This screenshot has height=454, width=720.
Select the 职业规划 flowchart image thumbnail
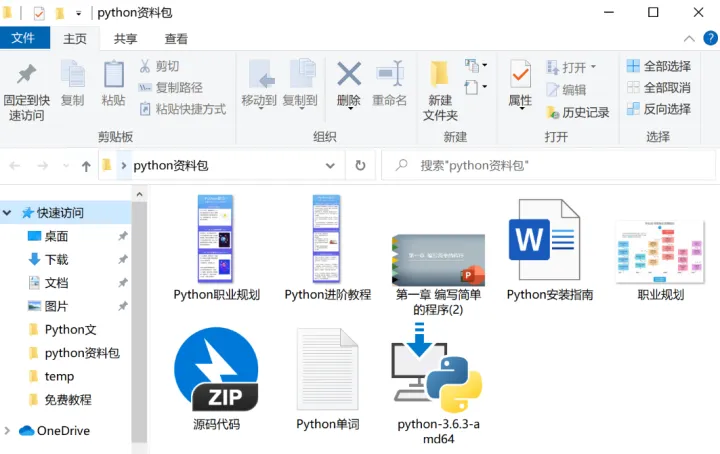(x=660, y=252)
